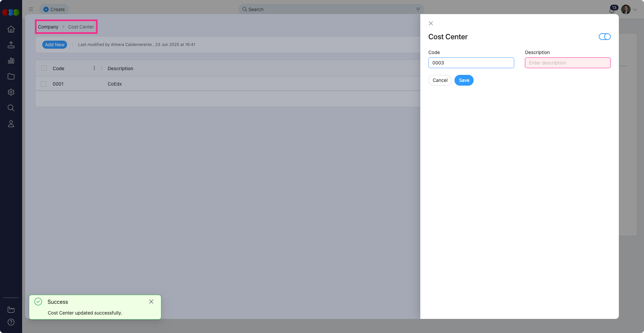This screenshot has width=644, height=333.
Task: Open the settings gear icon
Action: [11, 92]
